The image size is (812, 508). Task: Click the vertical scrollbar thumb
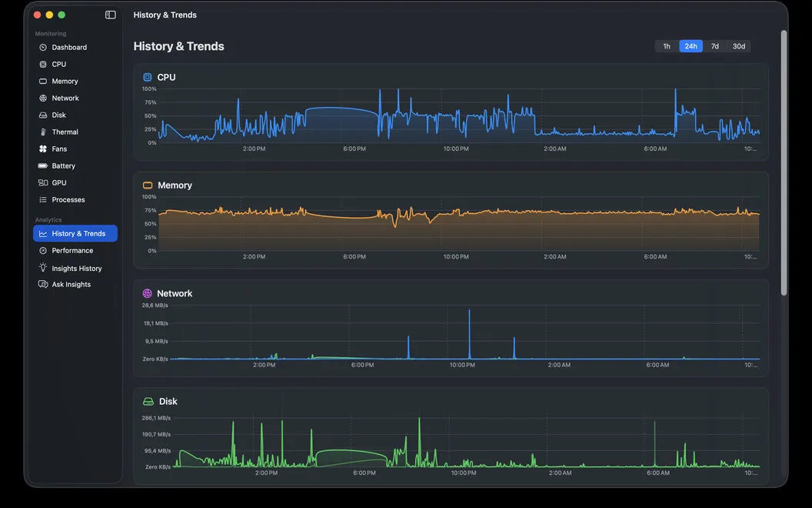(x=784, y=162)
